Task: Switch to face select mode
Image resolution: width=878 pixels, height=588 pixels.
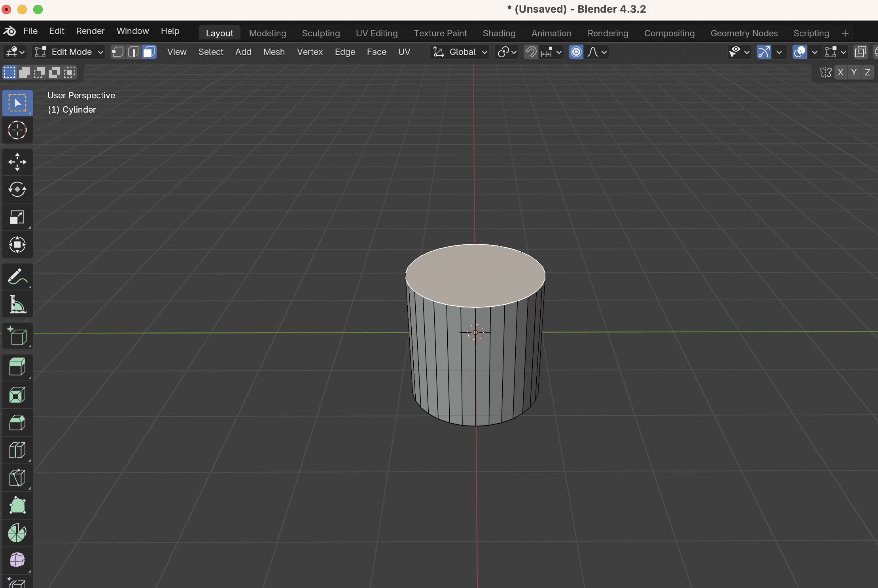Action: (x=149, y=52)
